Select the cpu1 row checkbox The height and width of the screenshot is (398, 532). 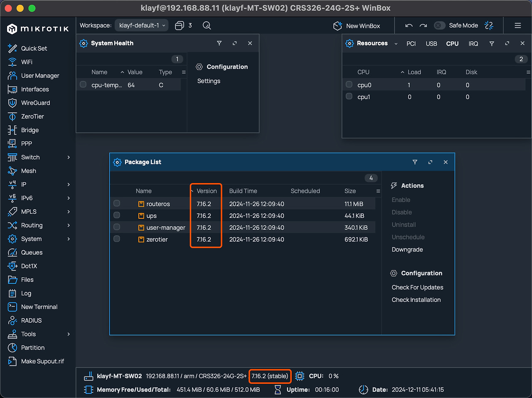click(x=349, y=96)
